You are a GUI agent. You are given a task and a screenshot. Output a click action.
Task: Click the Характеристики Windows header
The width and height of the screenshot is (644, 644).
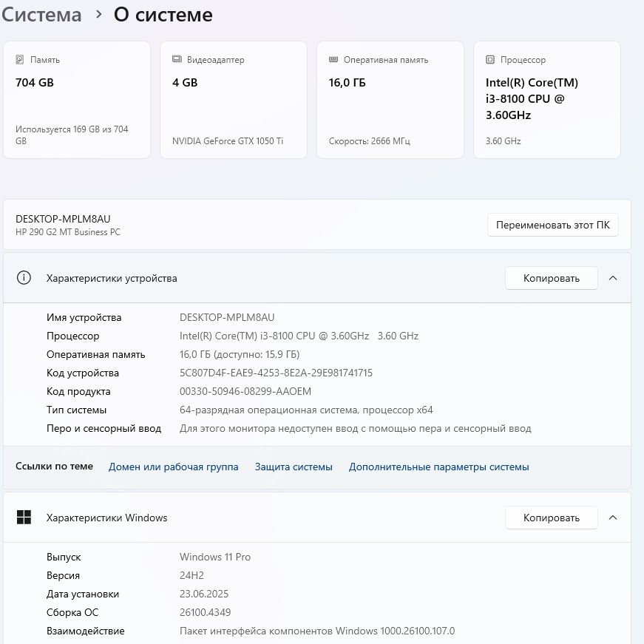click(317, 518)
